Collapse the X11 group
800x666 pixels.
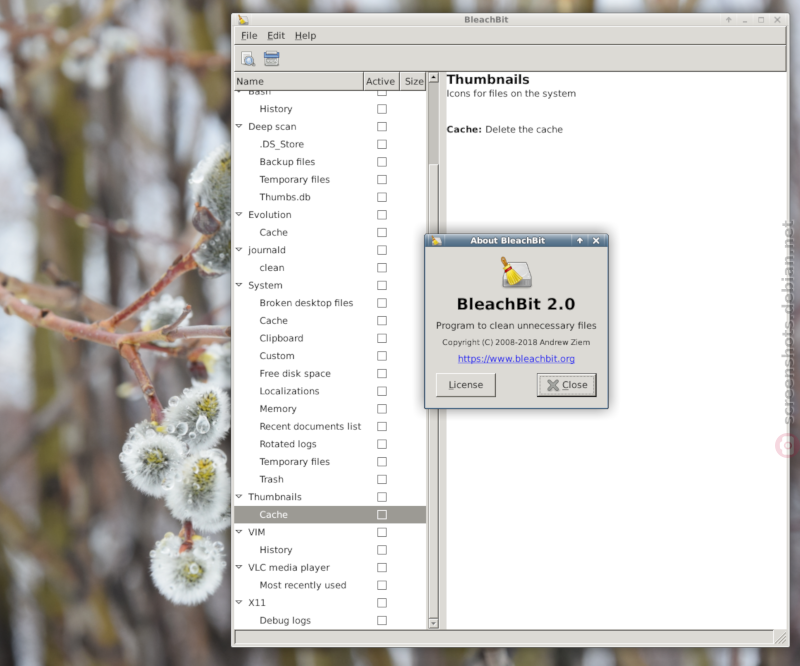pos(239,602)
